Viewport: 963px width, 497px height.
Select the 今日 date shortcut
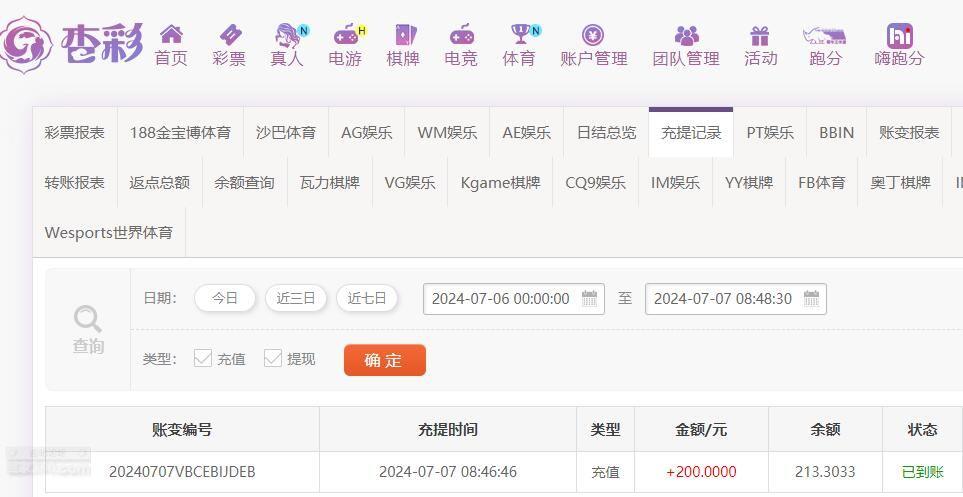click(x=225, y=299)
